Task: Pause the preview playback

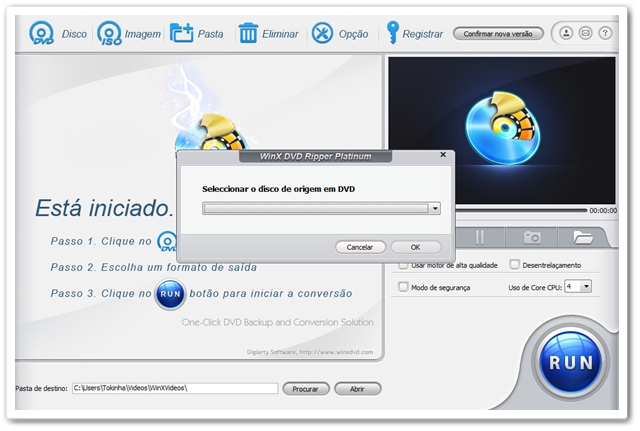Action: 480,237
